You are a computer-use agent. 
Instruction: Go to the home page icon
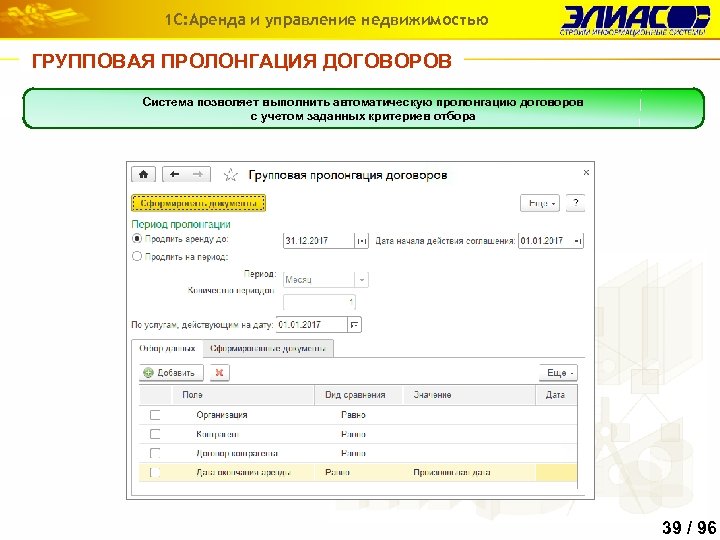coord(143,174)
